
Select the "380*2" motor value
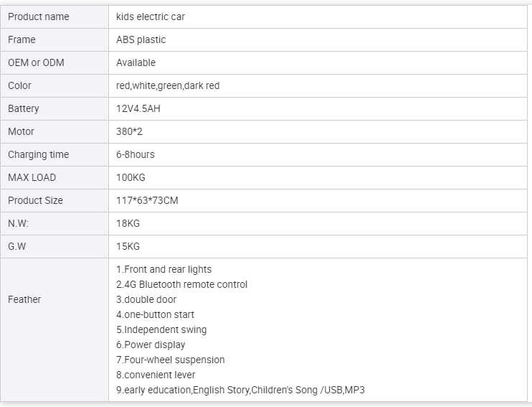(130, 131)
